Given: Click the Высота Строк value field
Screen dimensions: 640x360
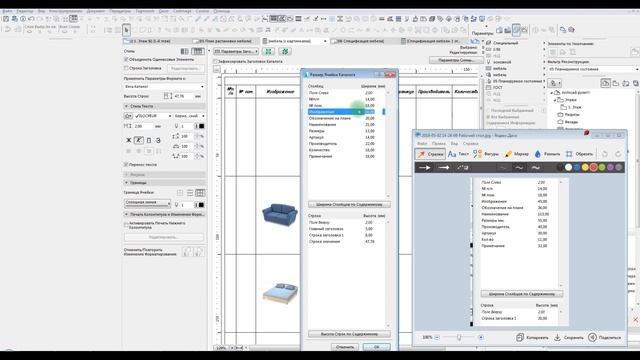Looking at the screenshot, I should pos(183,96).
